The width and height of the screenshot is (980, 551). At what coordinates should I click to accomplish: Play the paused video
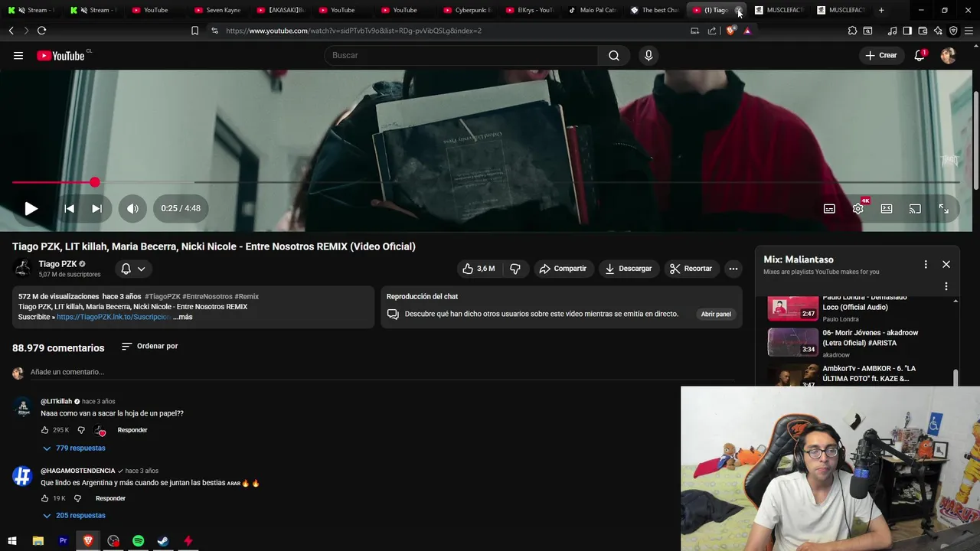31,208
